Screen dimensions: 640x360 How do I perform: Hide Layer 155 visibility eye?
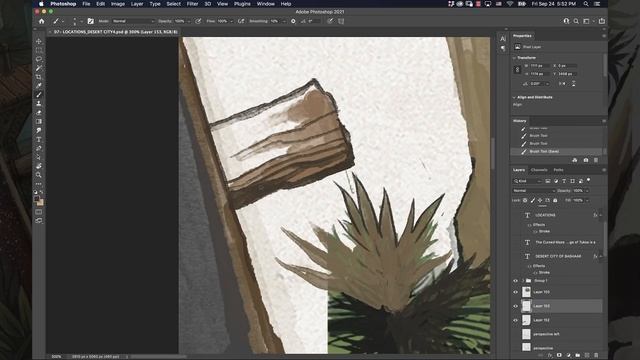(515, 292)
